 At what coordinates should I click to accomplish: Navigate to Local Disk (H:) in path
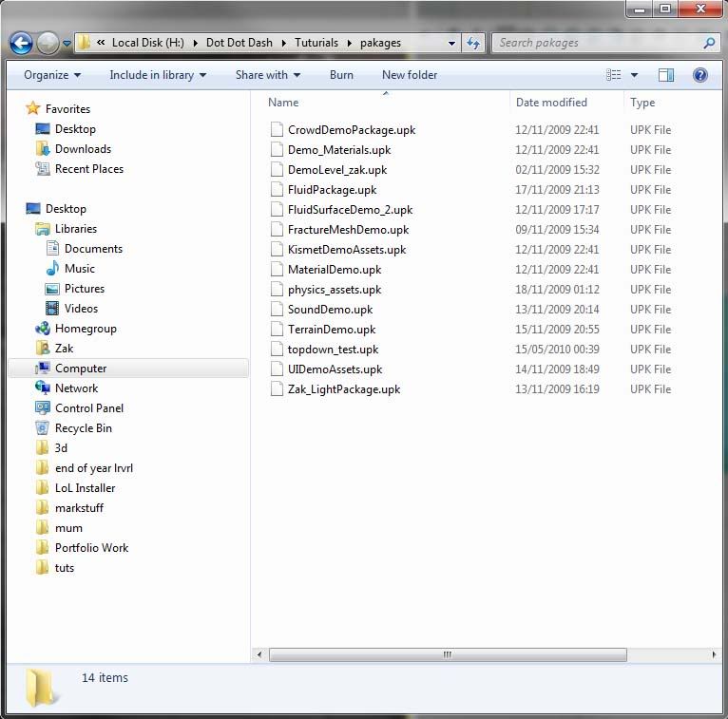click(x=148, y=43)
